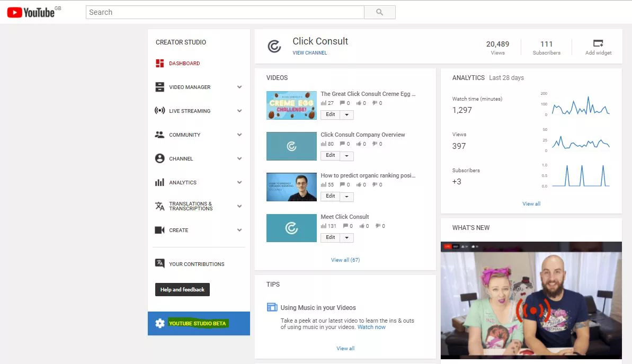Open the YouTube Studio Beta link

click(198, 323)
